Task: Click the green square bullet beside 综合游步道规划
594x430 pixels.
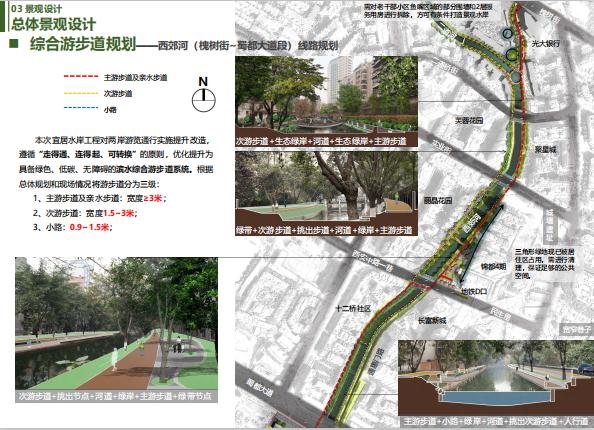Action: click(14, 43)
